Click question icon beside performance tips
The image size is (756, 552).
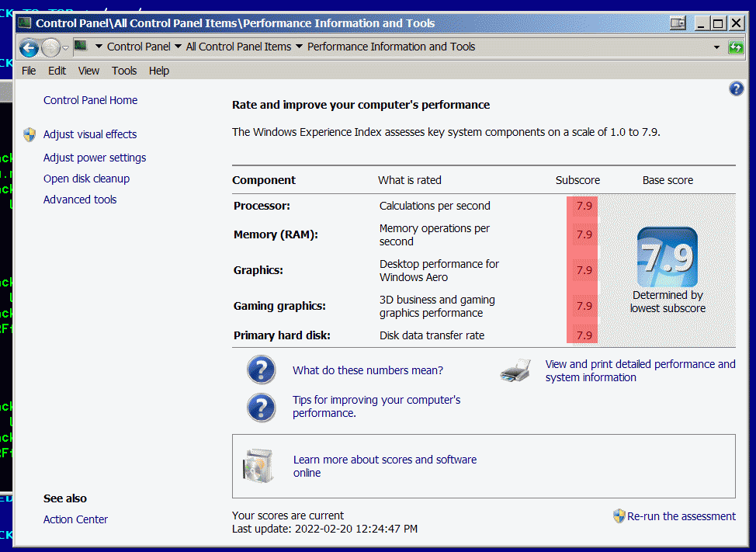(262, 408)
